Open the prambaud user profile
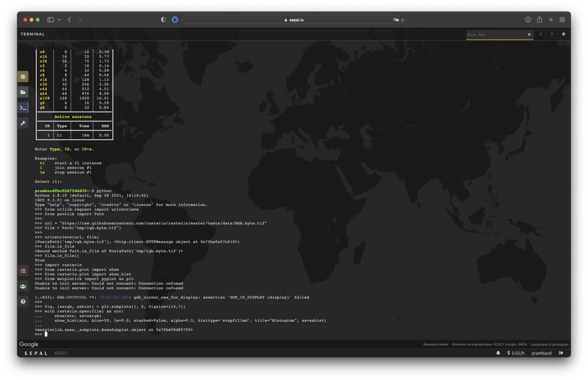The image size is (588, 380). [x=541, y=353]
